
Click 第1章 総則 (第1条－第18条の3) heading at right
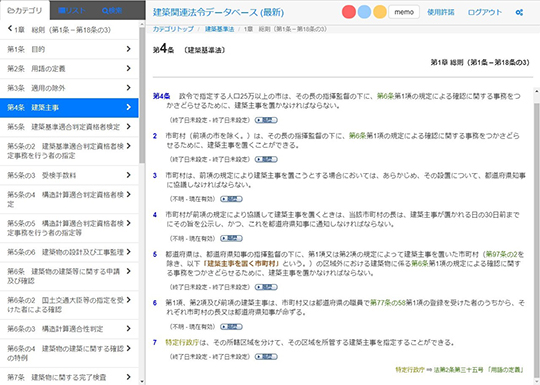tap(480, 62)
